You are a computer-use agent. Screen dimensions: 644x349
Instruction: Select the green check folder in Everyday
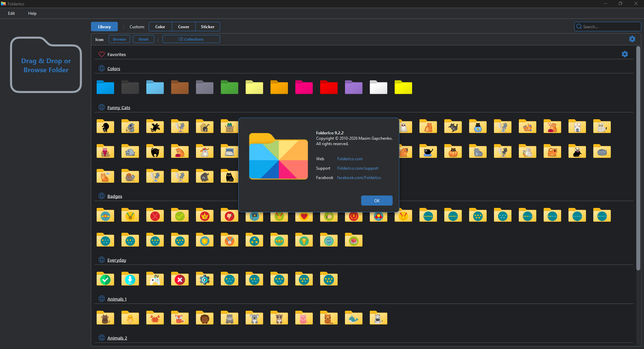(105, 279)
